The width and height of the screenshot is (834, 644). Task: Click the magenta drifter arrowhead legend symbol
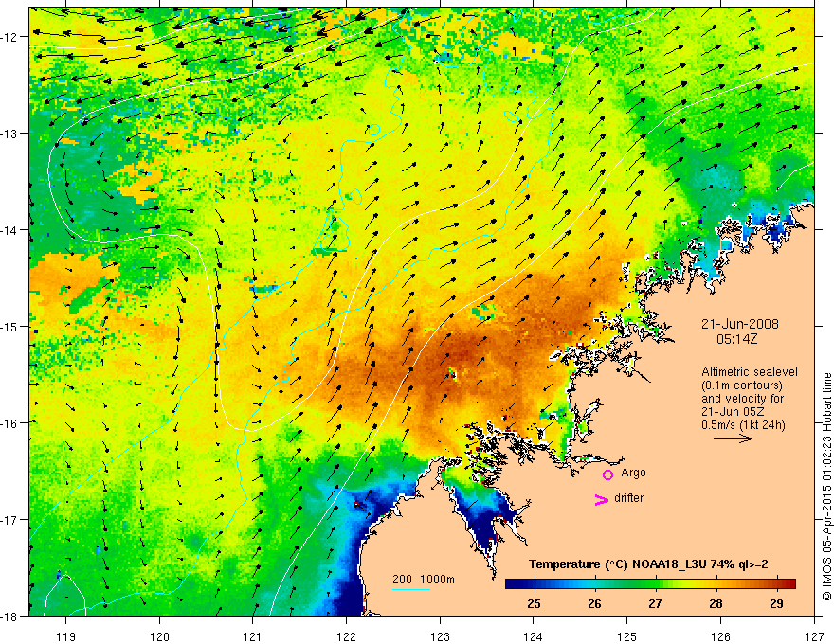click(x=602, y=500)
